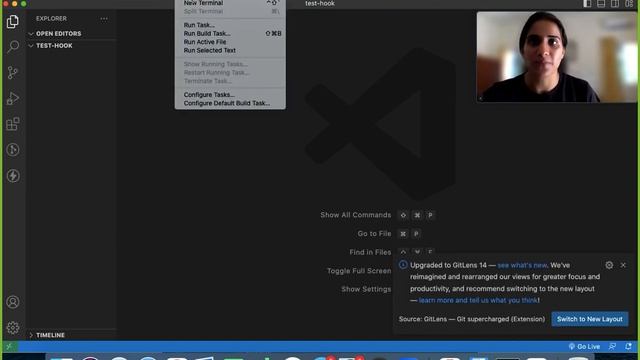Screen dimensions: 640x360
Task: Click the webcam video thumbnail
Action: 556,57
